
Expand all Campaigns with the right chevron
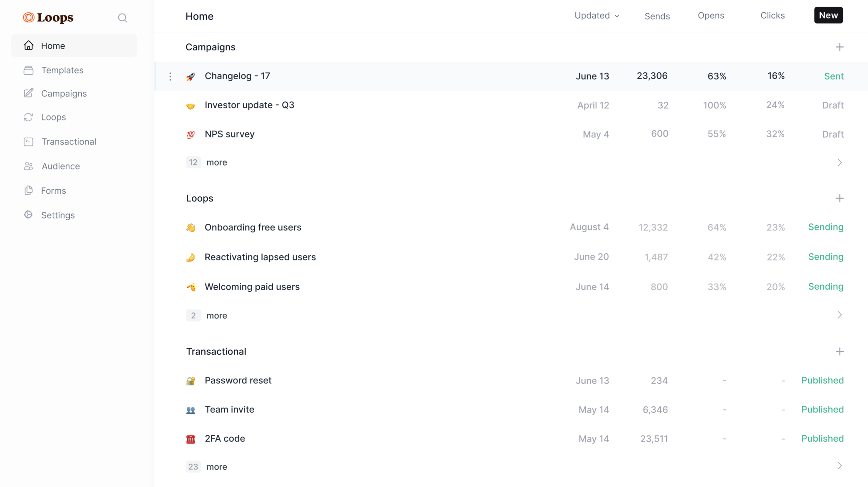click(x=839, y=162)
